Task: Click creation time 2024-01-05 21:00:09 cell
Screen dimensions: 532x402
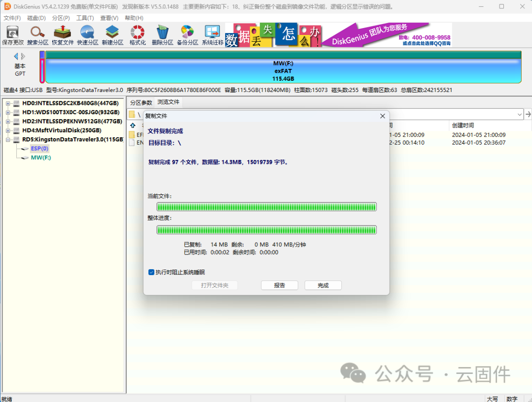Action: pyautogui.click(x=479, y=135)
